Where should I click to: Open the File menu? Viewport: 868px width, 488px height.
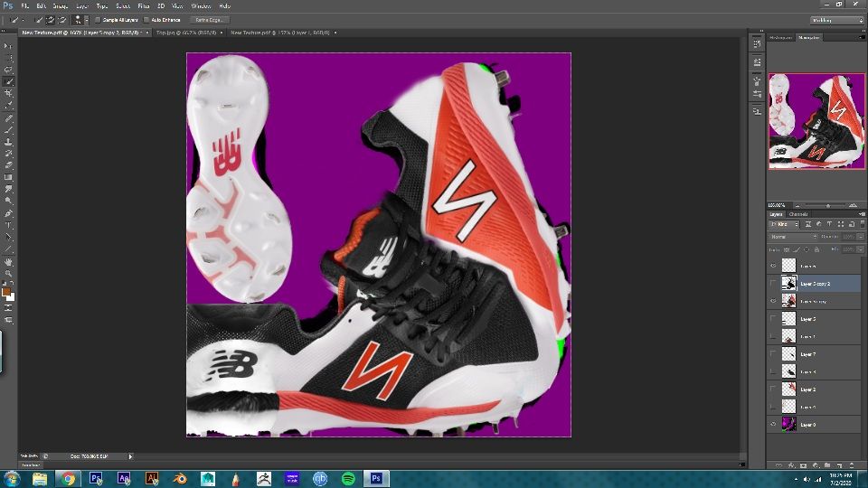coord(25,6)
